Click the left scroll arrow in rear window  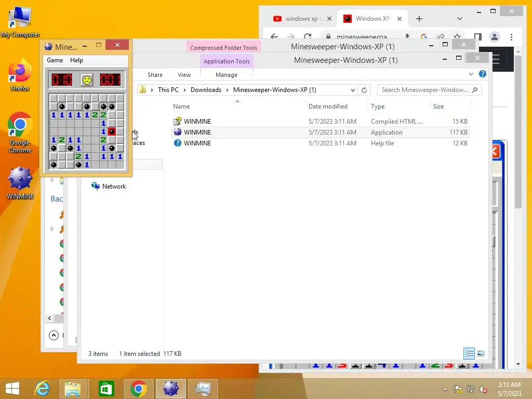[x=49, y=318]
